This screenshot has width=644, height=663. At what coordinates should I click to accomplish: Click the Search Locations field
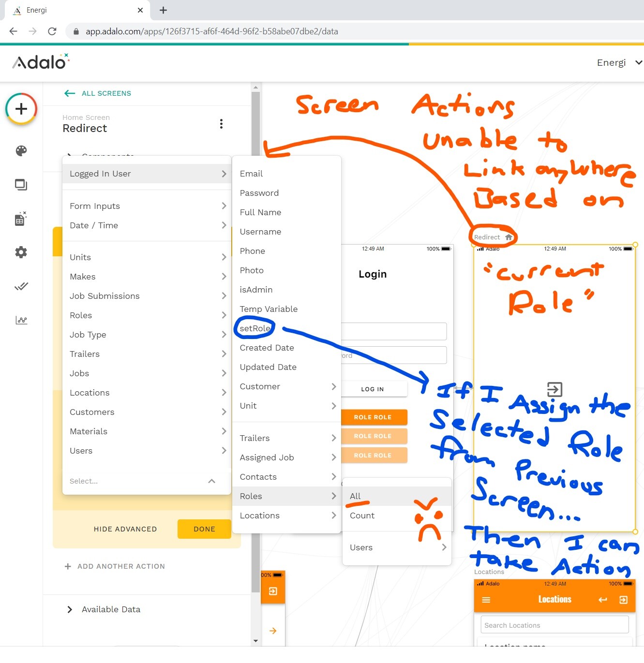[554, 625]
